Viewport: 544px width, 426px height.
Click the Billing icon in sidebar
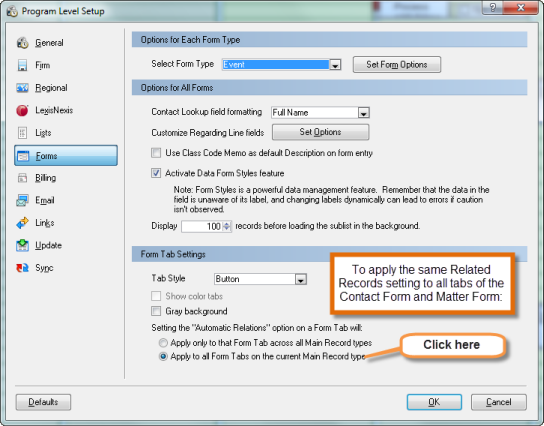[x=23, y=178]
